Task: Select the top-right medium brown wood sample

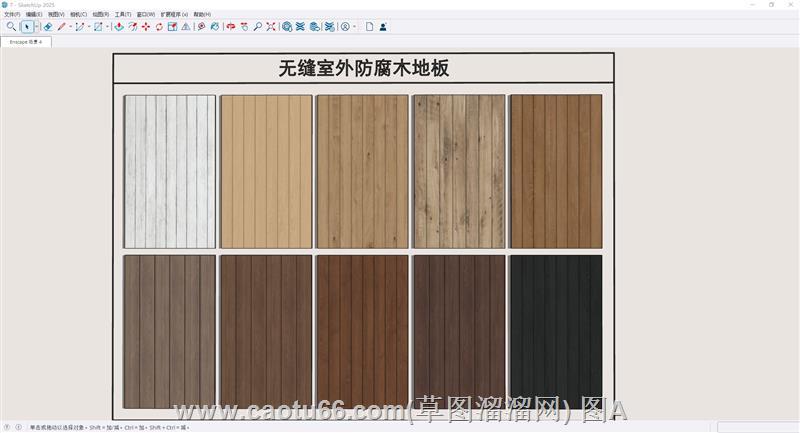Action: (x=556, y=171)
